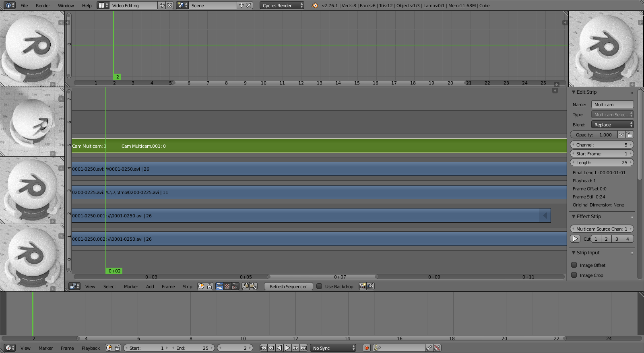This screenshot has width=644, height=353.
Task: Click the copy strips icon in sequencer header
Action: click(x=245, y=287)
